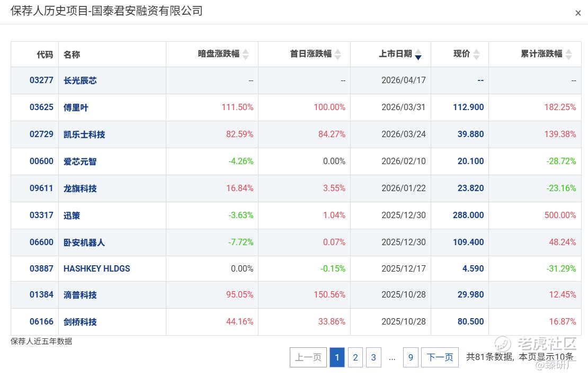Open stock code 00600
The width and height of the screenshot is (588, 378).
click(x=42, y=161)
